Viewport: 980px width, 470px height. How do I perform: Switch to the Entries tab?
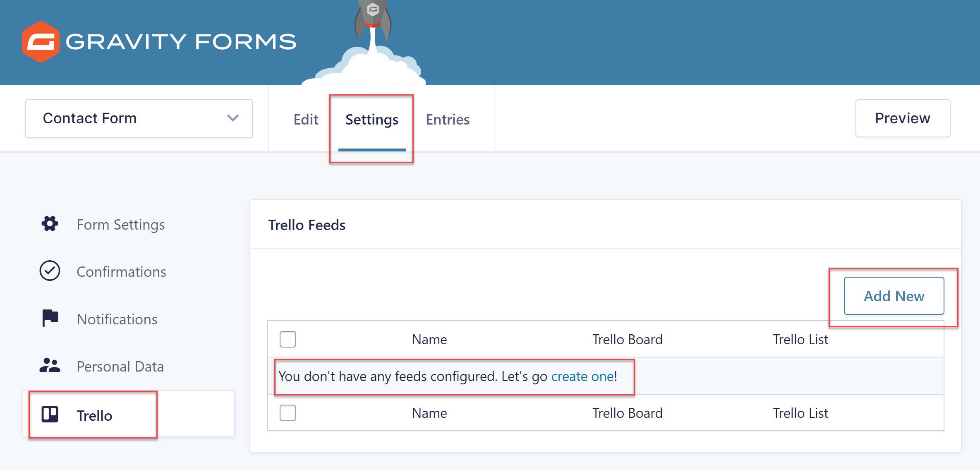point(448,119)
